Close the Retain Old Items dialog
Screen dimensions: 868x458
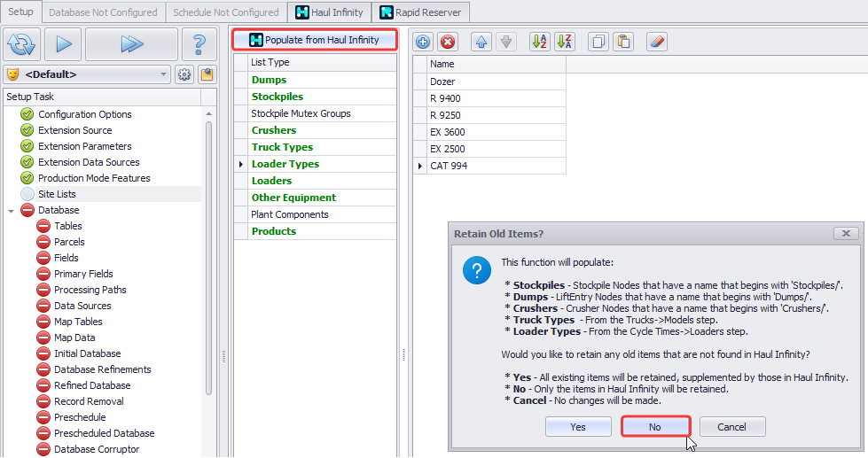(x=846, y=233)
